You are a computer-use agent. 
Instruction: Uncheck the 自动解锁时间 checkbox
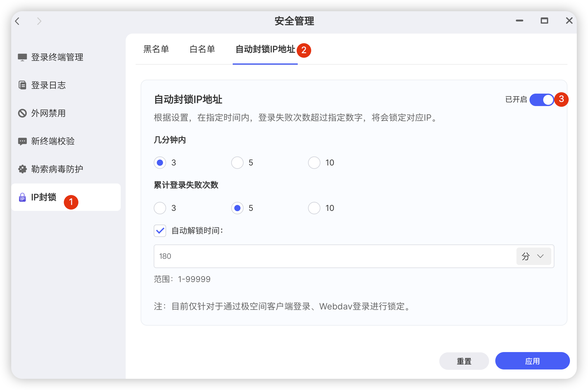point(160,231)
